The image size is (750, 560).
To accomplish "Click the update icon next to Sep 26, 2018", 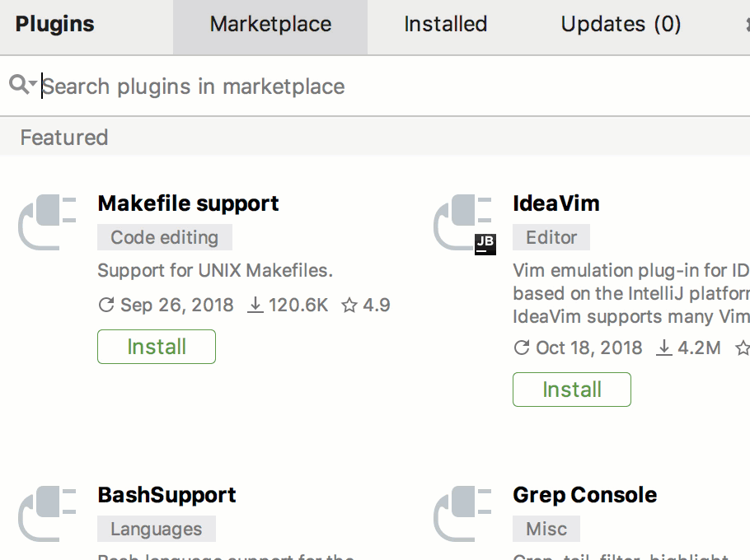I will pyautogui.click(x=105, y=305).
